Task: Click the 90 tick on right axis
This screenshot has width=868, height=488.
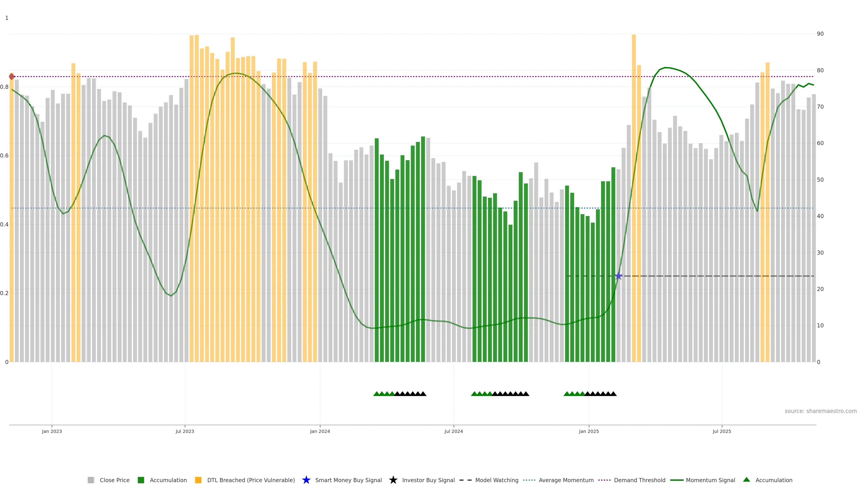Action: point(820,34)
